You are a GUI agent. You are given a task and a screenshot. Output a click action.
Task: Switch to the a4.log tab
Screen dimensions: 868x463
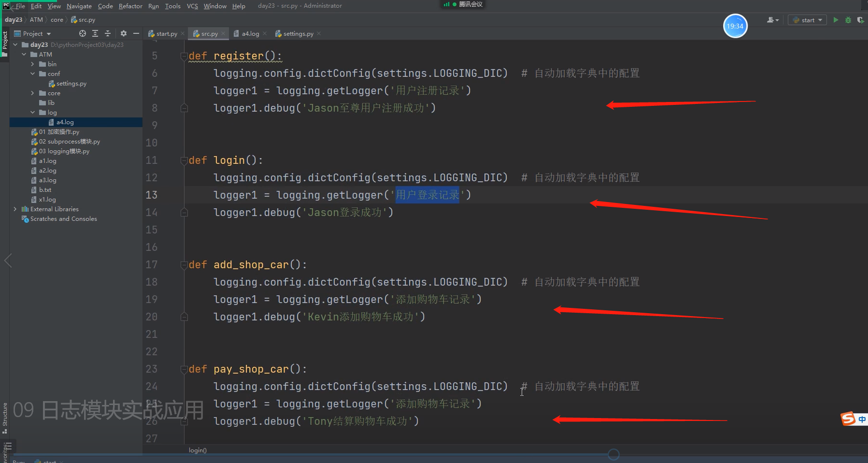point(250,33)
